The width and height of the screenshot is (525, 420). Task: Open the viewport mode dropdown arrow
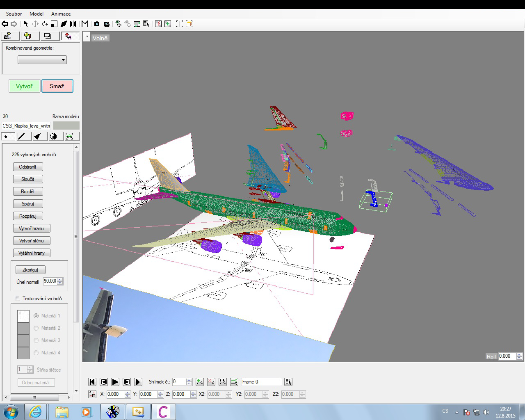coord(87,37)
